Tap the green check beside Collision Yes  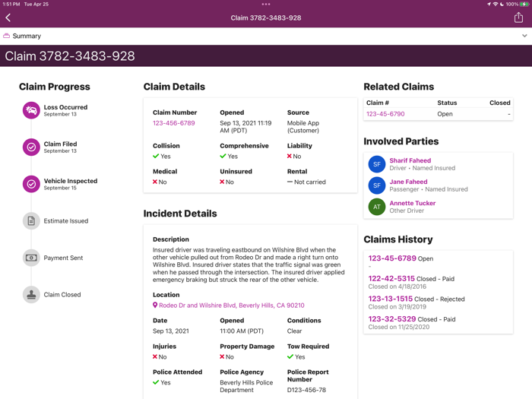point(156,156)
